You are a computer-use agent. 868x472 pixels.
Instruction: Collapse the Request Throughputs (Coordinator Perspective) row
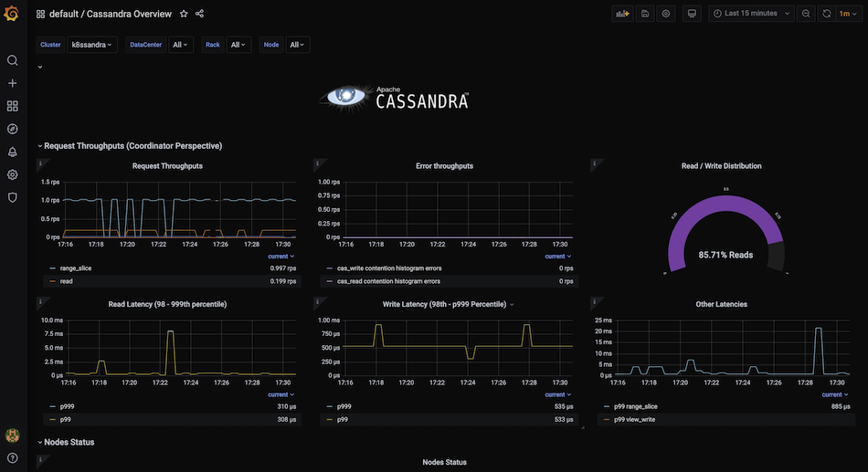pyautogui.click(x=130, y=146)
